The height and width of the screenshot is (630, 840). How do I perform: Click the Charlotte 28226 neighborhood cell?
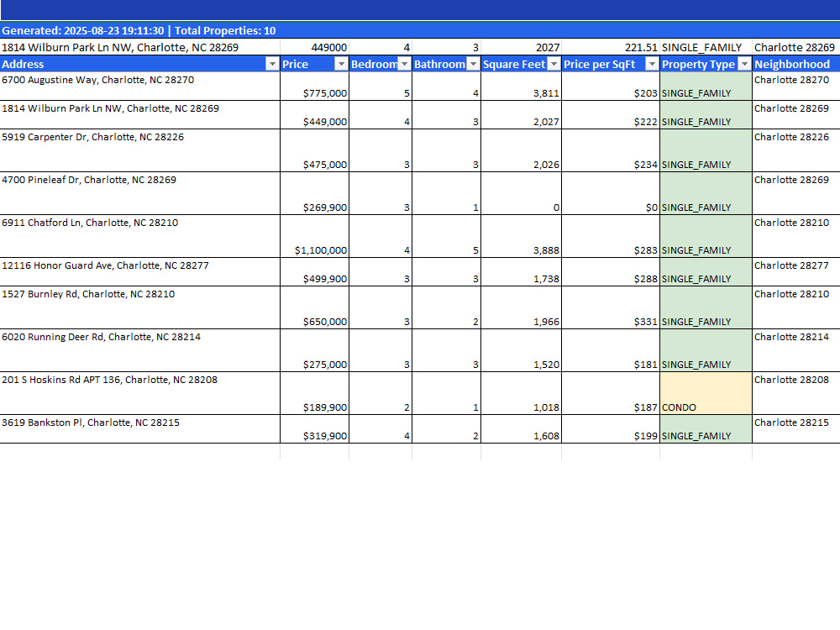click(x=796, y=150)
